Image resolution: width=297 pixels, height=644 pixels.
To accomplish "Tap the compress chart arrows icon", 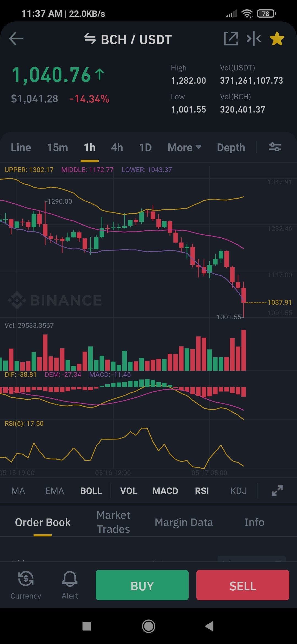I will tap(254, 39).
